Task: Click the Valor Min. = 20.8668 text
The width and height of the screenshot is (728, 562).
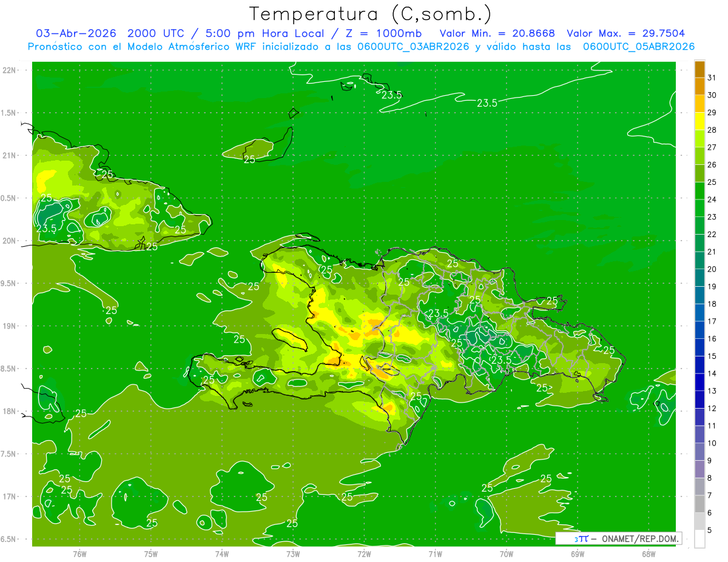Action: point(499,33)
